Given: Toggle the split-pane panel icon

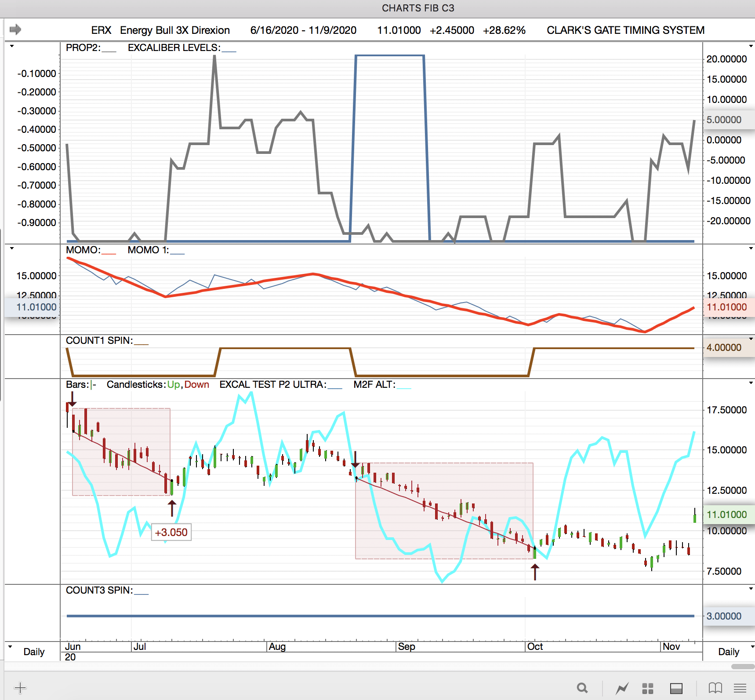Looking at the screenshot, I should pos(676,688).
